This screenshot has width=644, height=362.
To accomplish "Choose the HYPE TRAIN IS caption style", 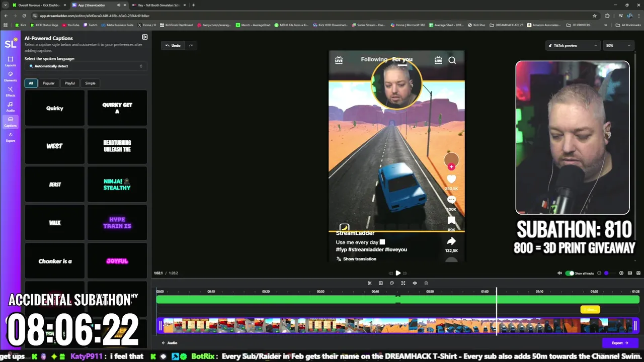I will tap(117, 223).
